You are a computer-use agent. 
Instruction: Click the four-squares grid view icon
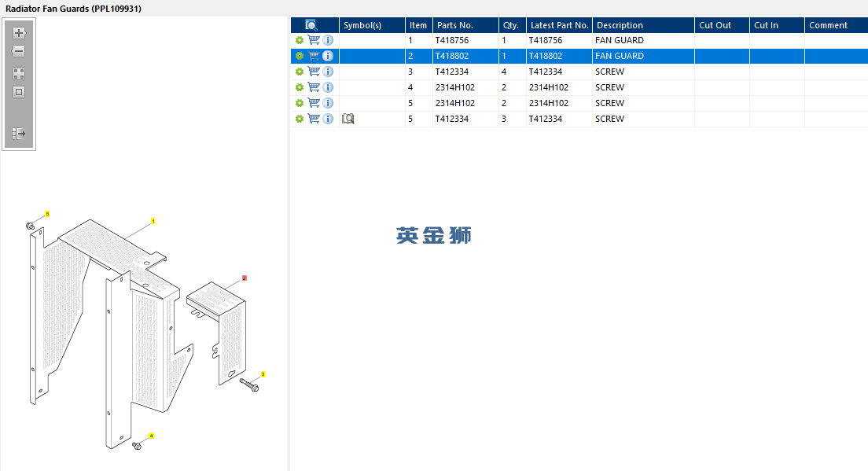click(19, 74)
